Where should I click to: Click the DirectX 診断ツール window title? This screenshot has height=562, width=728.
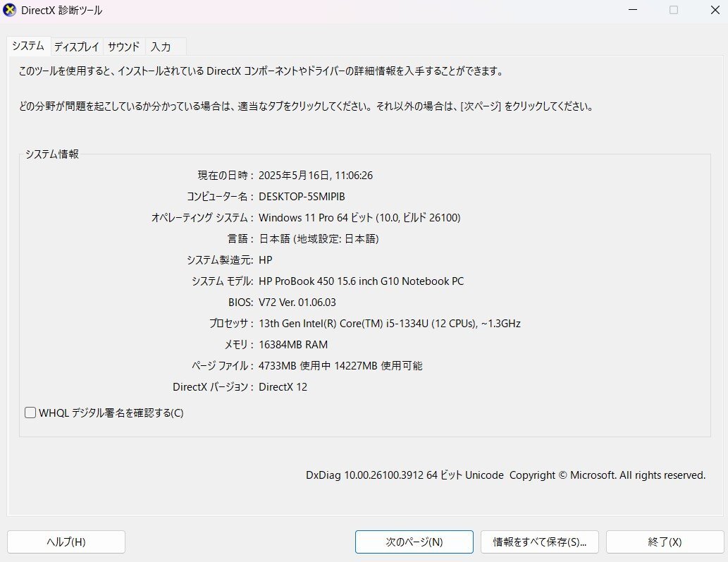click(62, 10)
